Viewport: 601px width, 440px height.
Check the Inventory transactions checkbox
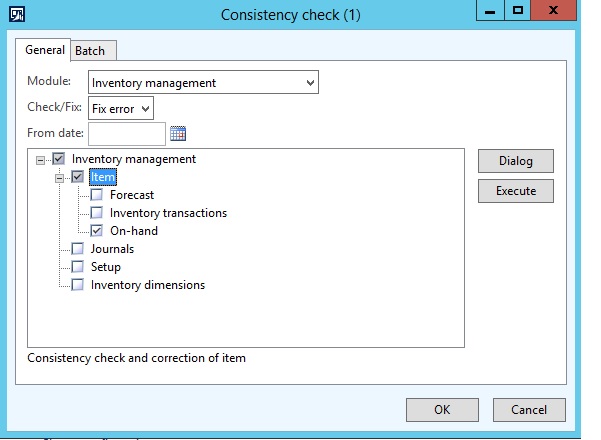point(97,213)
